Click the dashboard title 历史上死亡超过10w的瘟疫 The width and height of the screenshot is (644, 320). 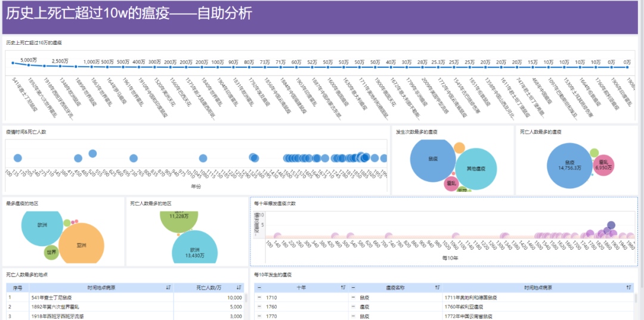(129, 14)
